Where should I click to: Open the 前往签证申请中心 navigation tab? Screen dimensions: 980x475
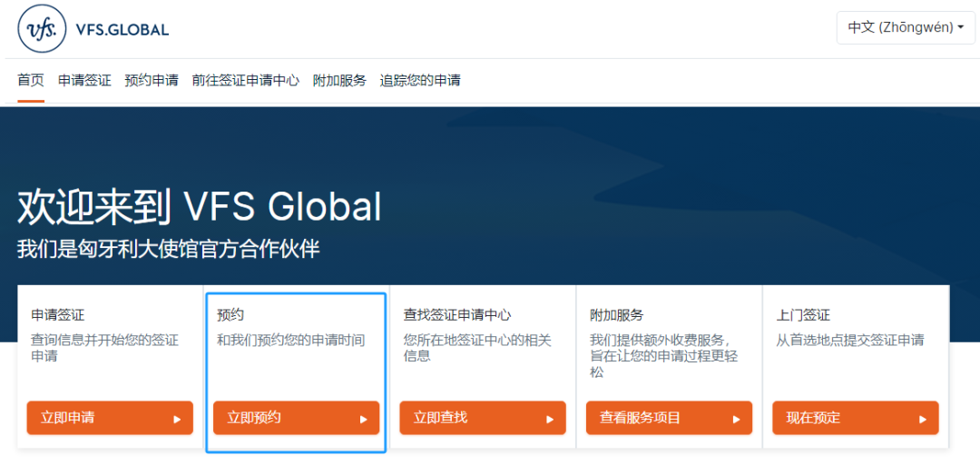(246, 81)
